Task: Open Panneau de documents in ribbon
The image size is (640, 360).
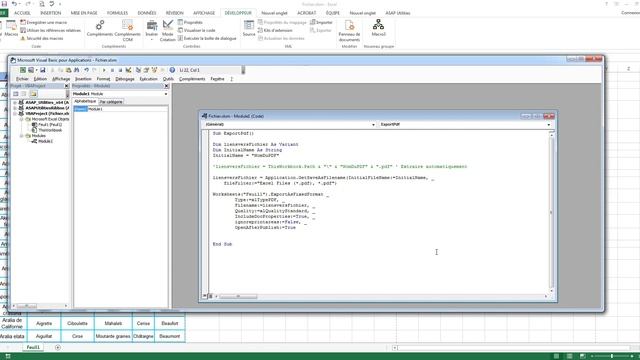Action: pos(349,31)
